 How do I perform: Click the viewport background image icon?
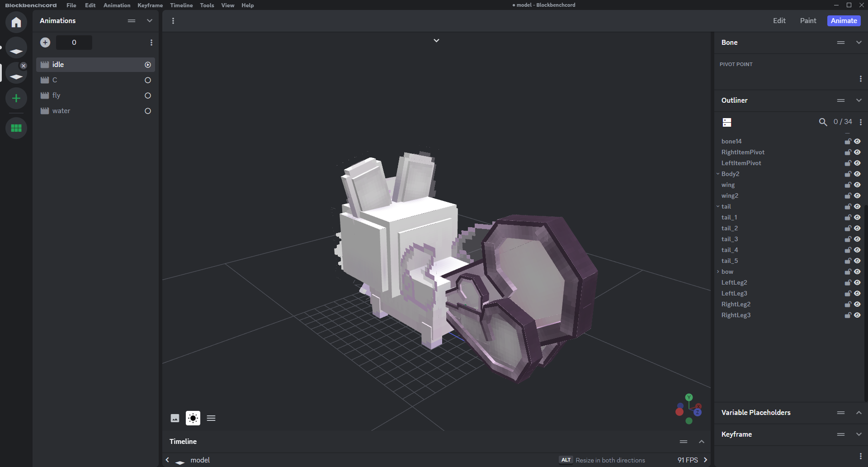(x=175, y=418)
